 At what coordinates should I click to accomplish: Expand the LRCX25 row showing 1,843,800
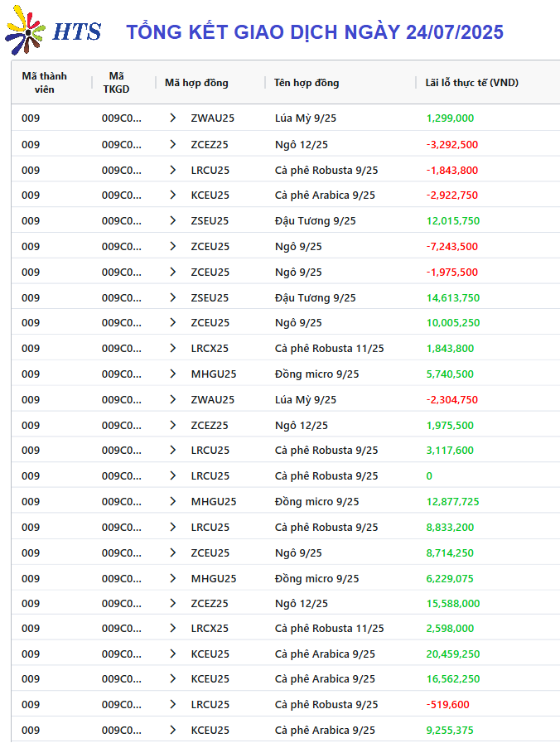(173, 348)
